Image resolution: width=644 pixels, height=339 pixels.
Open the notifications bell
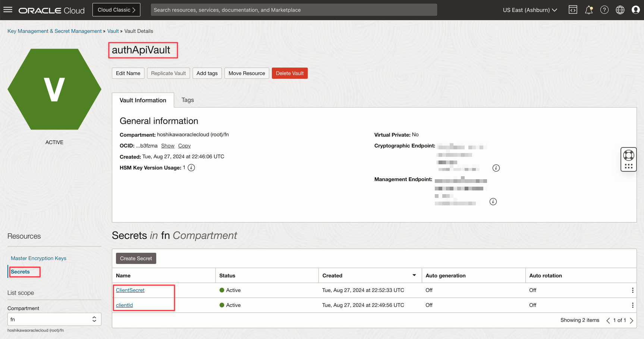coord(589,10)
